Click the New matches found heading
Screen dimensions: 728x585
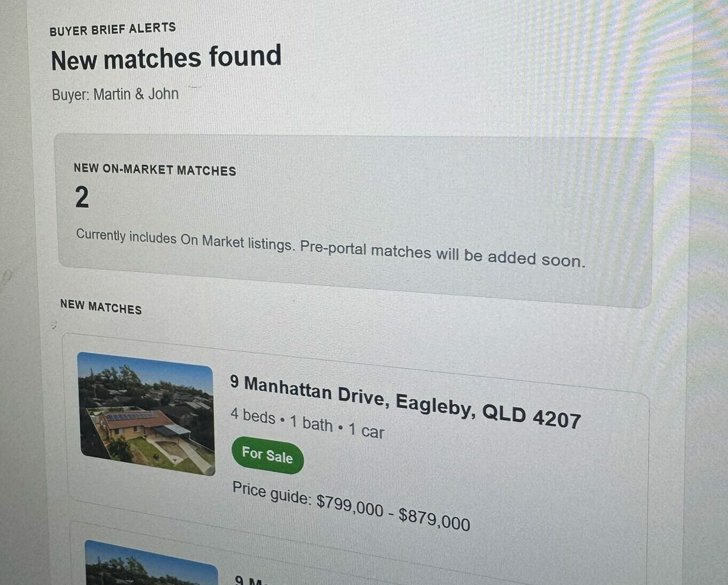[166, 58]
